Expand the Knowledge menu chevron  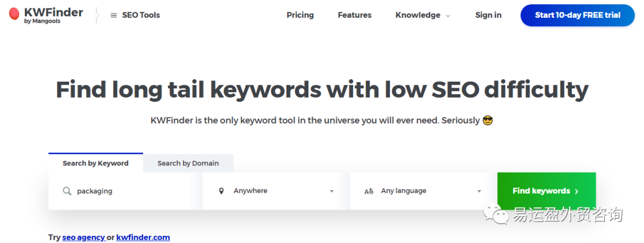pyautogui.click(x=448, y=16)
